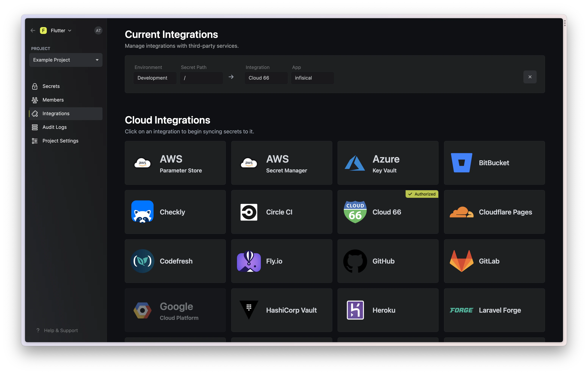This screenshot has width=588, height=374.
Task: Click the Integrations puzzle icon
Action: tap(35, 114)
